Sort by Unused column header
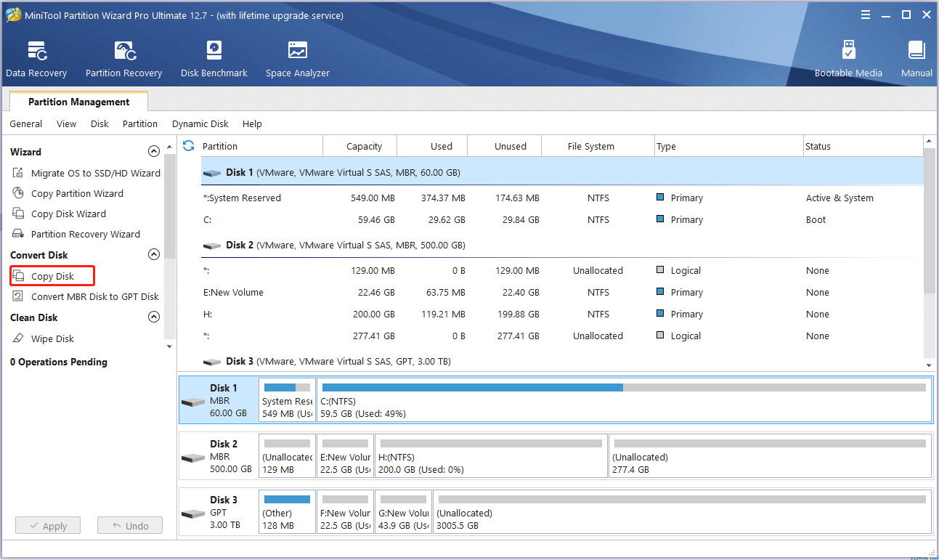 [x=505, y=146]
